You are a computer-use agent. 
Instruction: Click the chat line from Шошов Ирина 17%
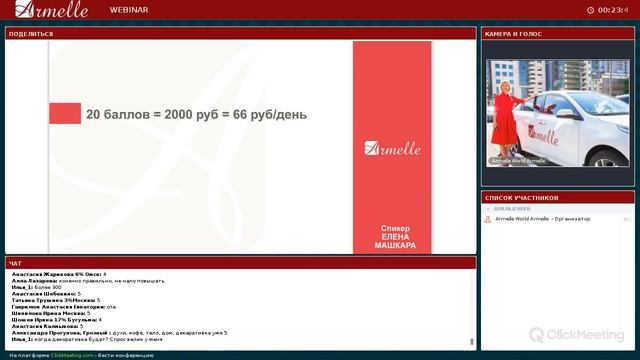coord(57,320)
